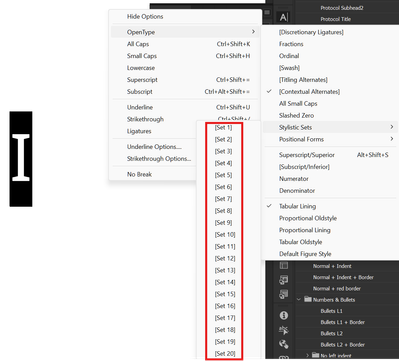
Task: Expand the No left indent style group
Action: click(307, 355)
